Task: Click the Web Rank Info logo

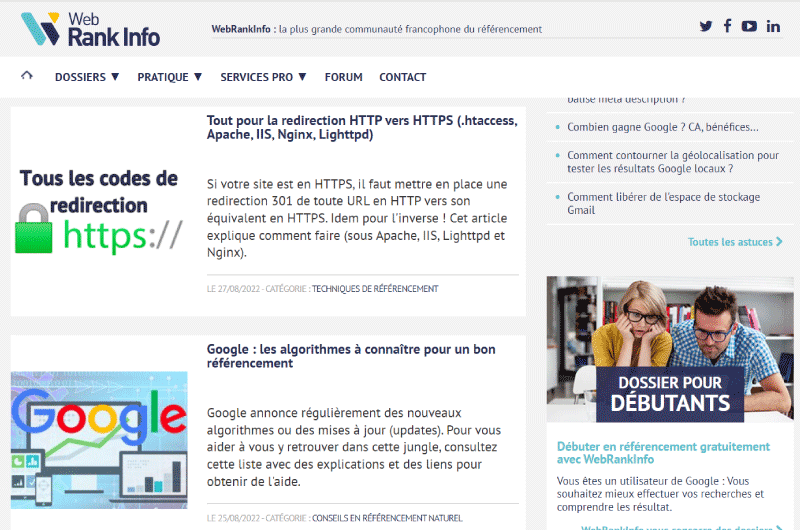Action: [x=90, y=29]
